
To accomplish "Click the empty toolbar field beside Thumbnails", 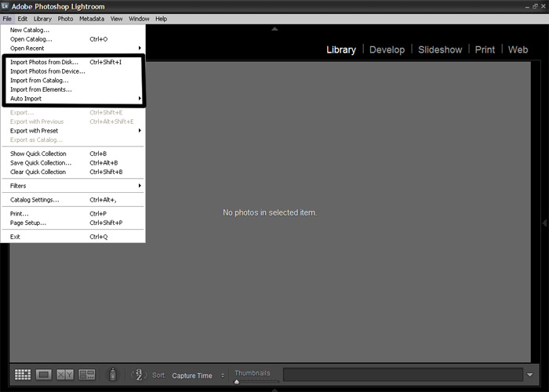I will point(402,375).
